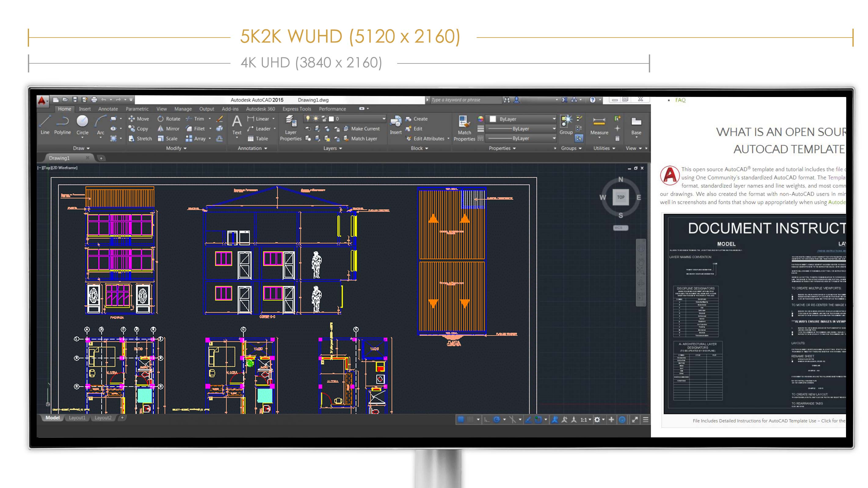The image size is (868, 488).
Task: Click the layer 0 white color swatch
Action: 331,119
